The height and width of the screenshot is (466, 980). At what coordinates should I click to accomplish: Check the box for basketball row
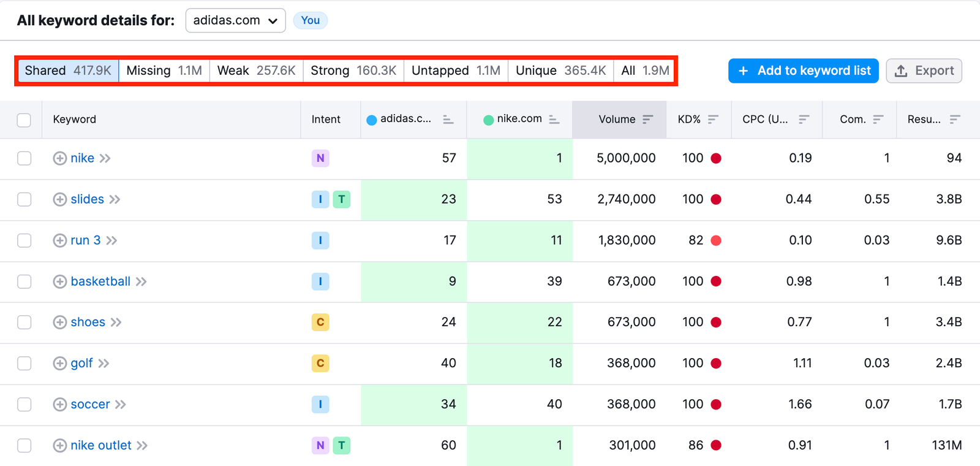click(24, 281)
